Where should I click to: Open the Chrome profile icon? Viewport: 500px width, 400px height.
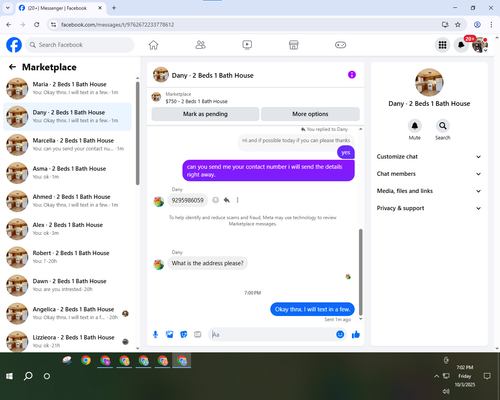[477, 25]
